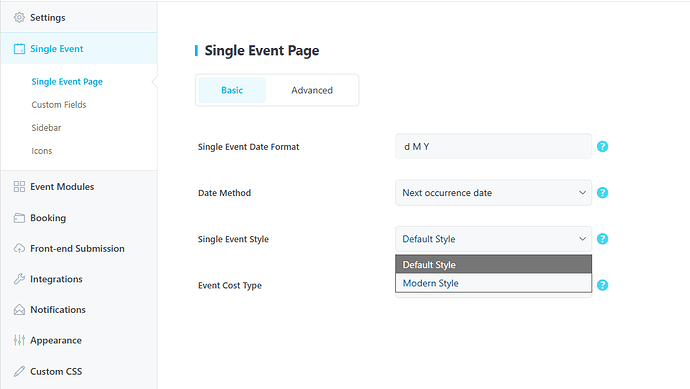690x389 pixels.
Task: Open Sidebar submenu item
Action: point(46,128)
